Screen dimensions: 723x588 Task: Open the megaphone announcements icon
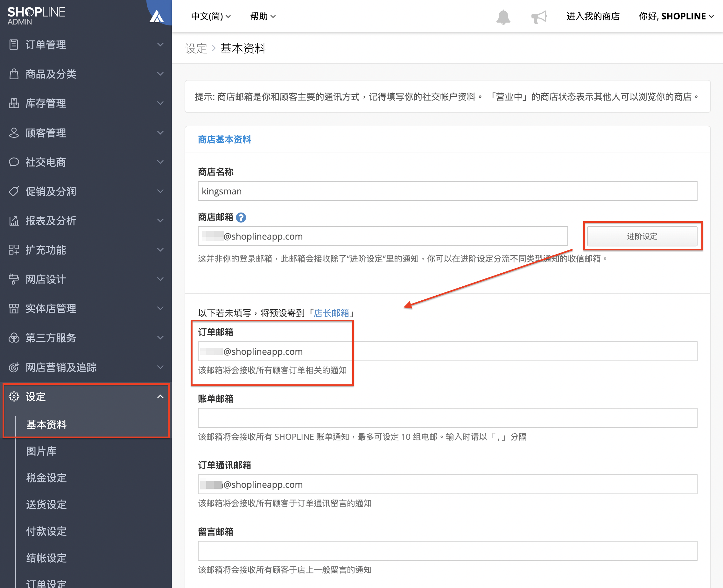click(539, 17)
